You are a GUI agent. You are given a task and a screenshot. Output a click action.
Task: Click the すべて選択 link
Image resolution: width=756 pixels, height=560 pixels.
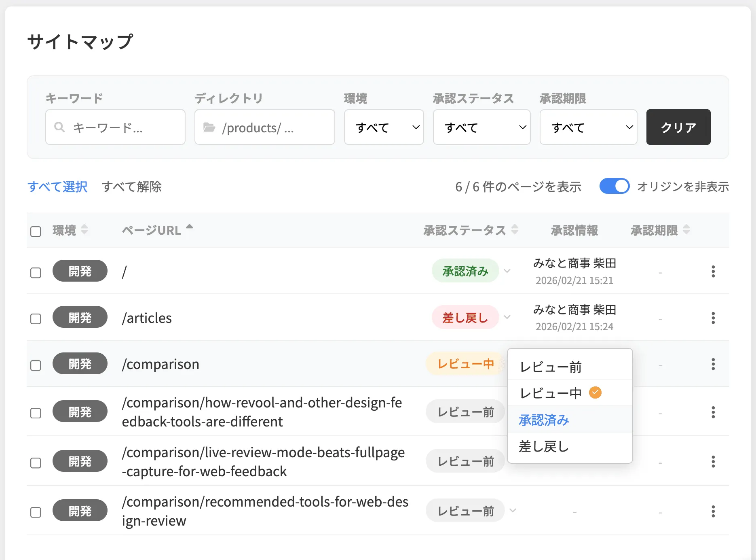click(57, 187)
